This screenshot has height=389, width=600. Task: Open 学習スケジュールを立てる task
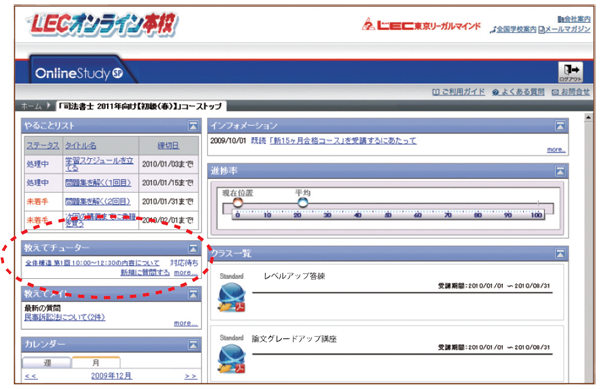pyautogui.click(x=99, y=164)
